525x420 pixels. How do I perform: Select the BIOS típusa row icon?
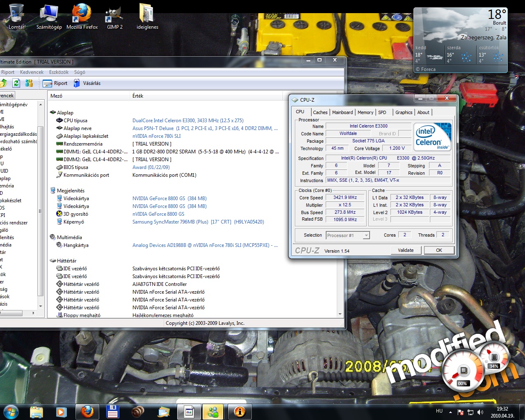pos(59,167)
